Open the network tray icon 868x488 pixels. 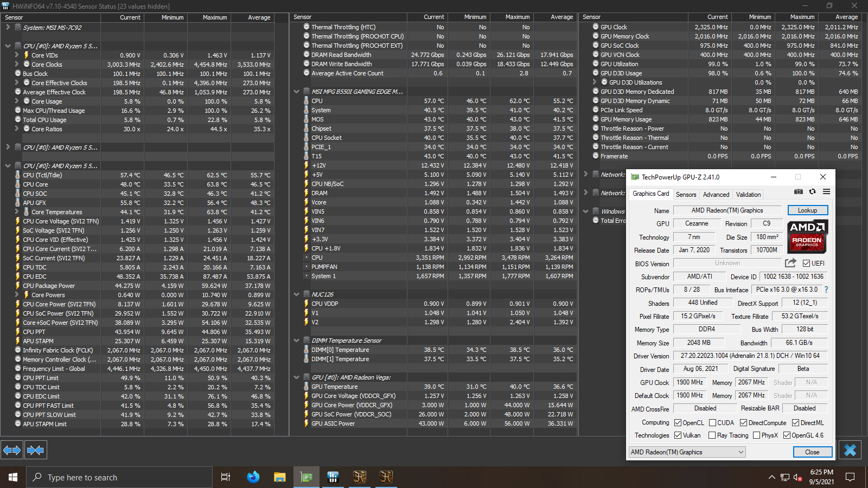point(785,477)
